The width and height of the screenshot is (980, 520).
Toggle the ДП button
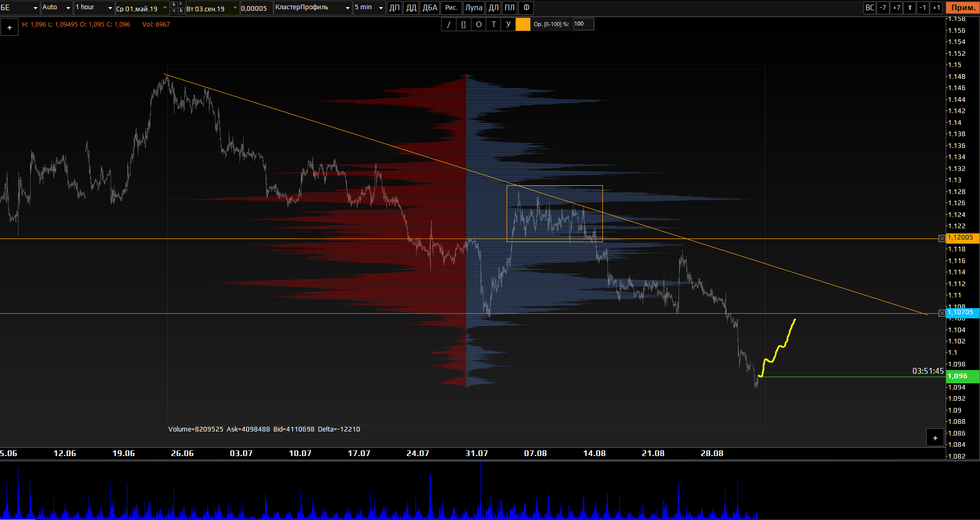click(x=395, y=8)
